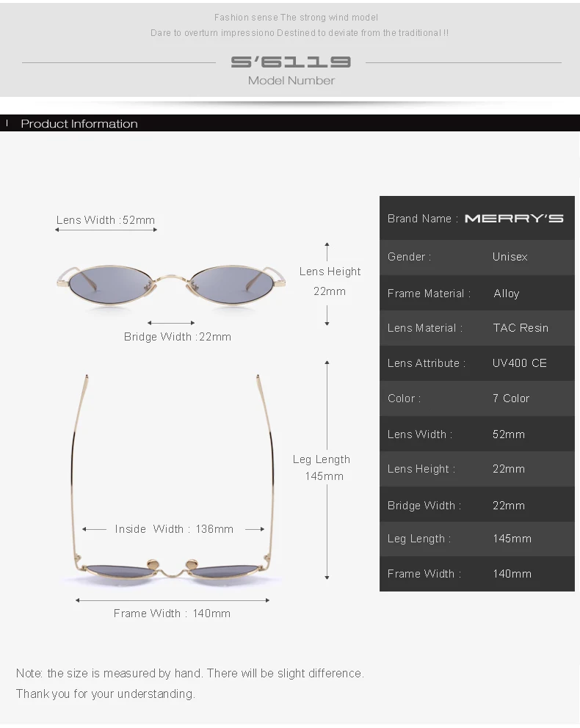
Task: Click the Frame Width : 140mm diagram label
Action: 172,614
